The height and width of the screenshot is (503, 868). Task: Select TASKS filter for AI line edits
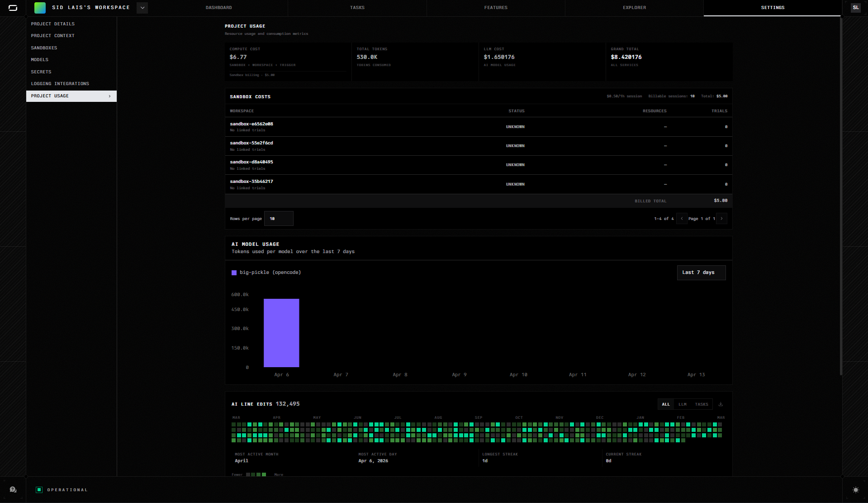coord(702,404)
